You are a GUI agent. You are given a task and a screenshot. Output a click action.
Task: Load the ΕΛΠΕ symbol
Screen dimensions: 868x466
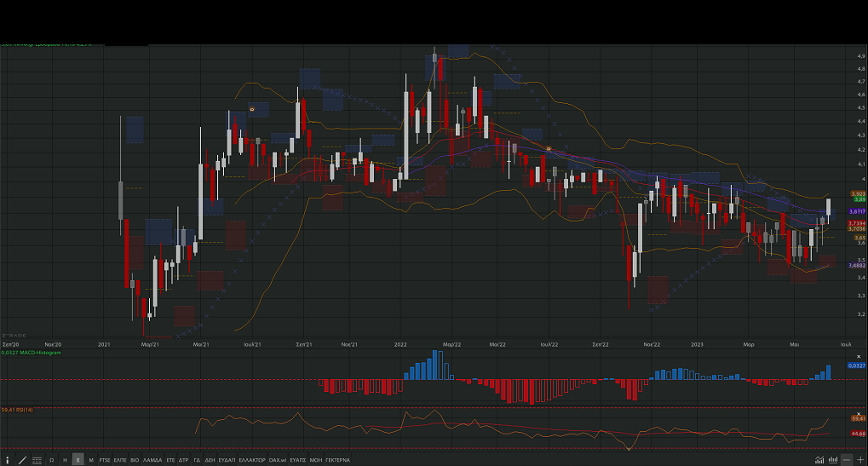coord(120,460)
